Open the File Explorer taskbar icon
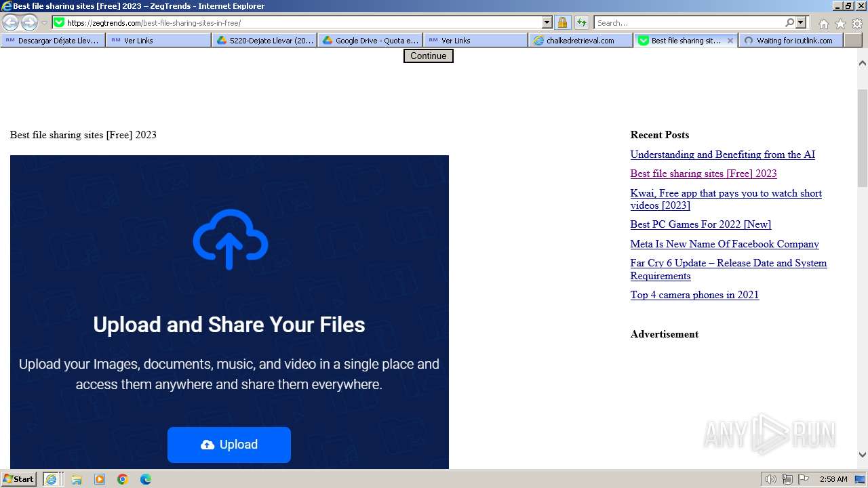 (x=77, y=479)
